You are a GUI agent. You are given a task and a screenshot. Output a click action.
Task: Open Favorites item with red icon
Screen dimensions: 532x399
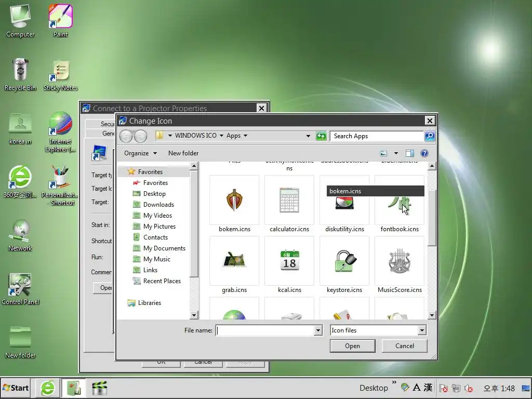(150, 183)
